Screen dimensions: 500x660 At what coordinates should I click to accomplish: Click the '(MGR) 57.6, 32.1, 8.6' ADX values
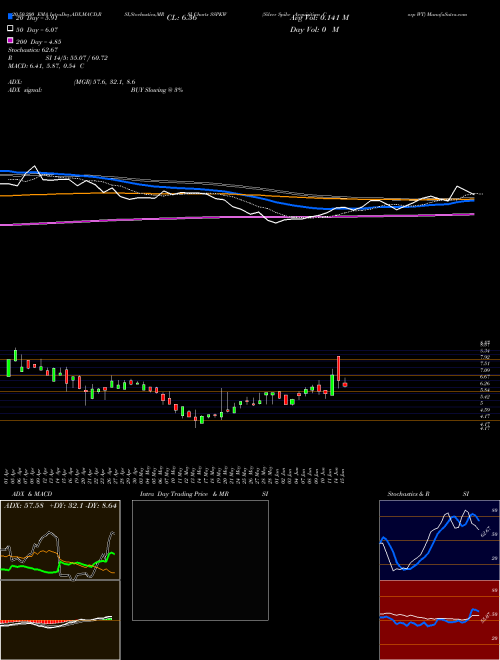[104, 82]
